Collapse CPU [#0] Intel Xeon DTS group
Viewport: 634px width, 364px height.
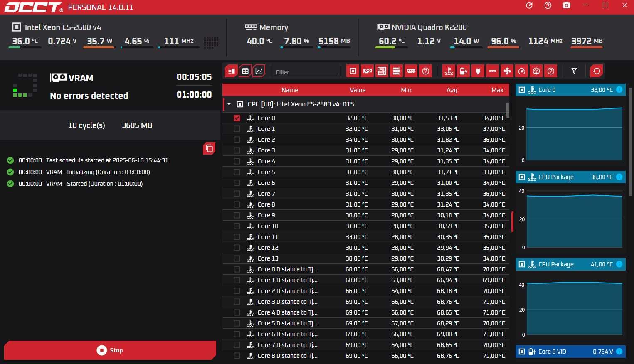point(229,104)
